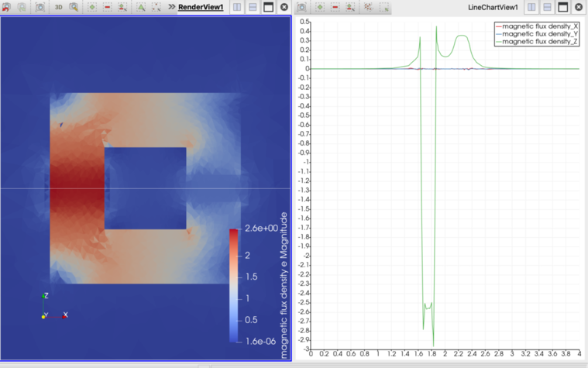The height and width of the screenshot is (368, 588).
Task: Open the adjust camera tool
Action: 74,7
